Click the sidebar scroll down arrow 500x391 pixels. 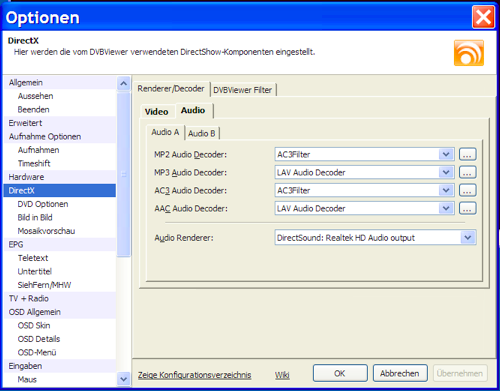[124, 379]
